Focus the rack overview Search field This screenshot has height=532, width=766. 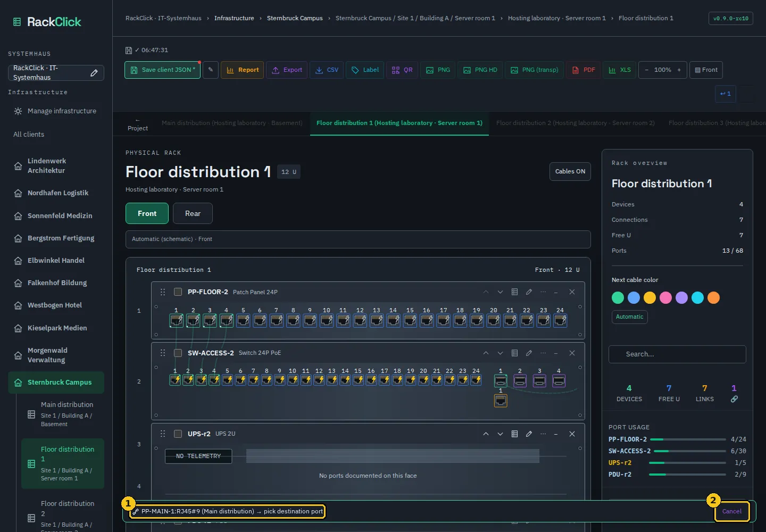(x=677, y=354)
